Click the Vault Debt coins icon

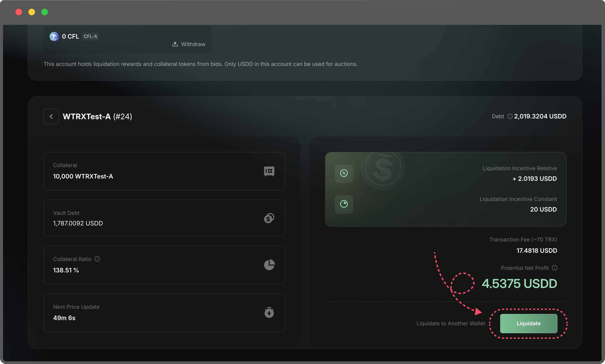click(269, 218)
